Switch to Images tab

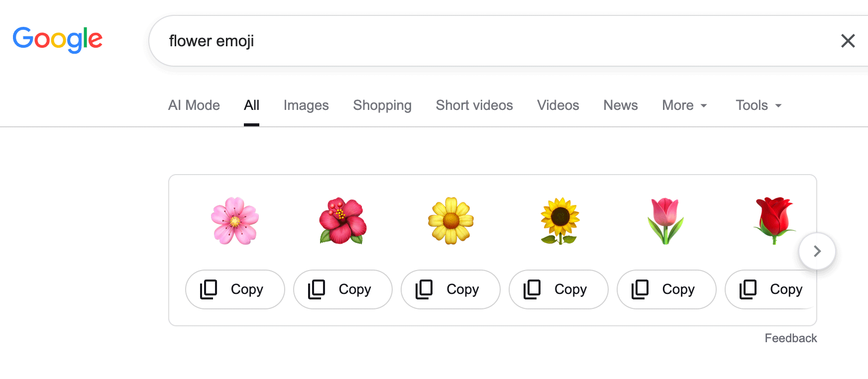306,105
